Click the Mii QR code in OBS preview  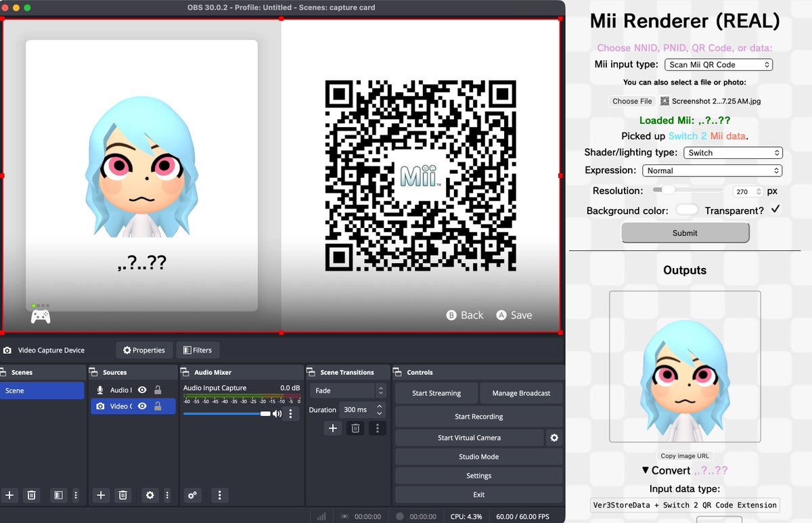[420, 176]
